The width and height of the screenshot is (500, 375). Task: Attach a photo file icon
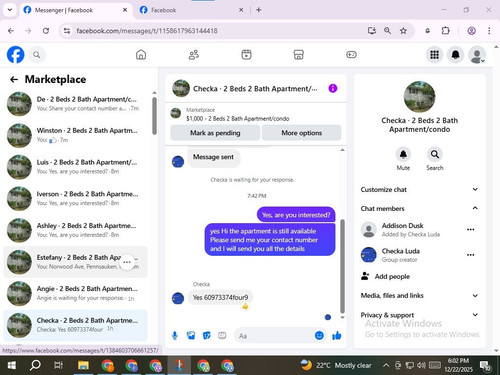[x=191, y=335]
